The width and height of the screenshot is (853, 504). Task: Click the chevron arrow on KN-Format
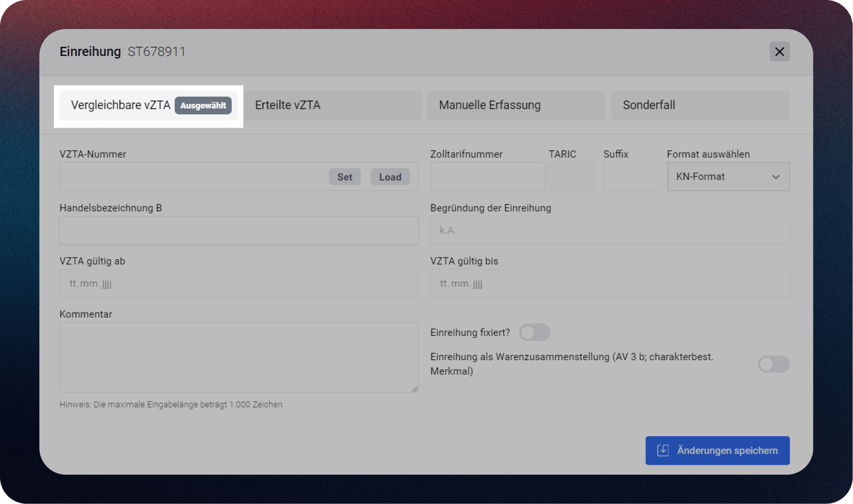coord(775,177)
